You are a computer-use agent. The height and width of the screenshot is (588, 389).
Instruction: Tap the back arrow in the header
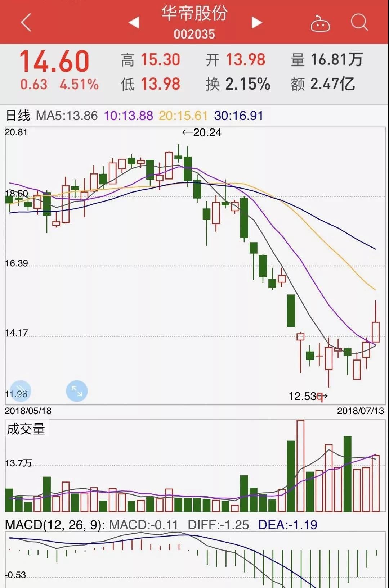click(26, 22)
